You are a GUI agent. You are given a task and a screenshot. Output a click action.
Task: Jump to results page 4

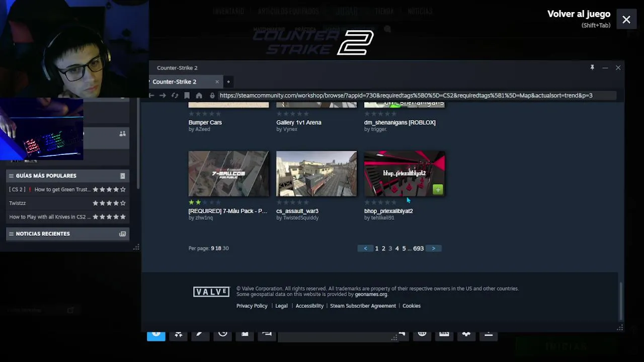pos(397,248)
